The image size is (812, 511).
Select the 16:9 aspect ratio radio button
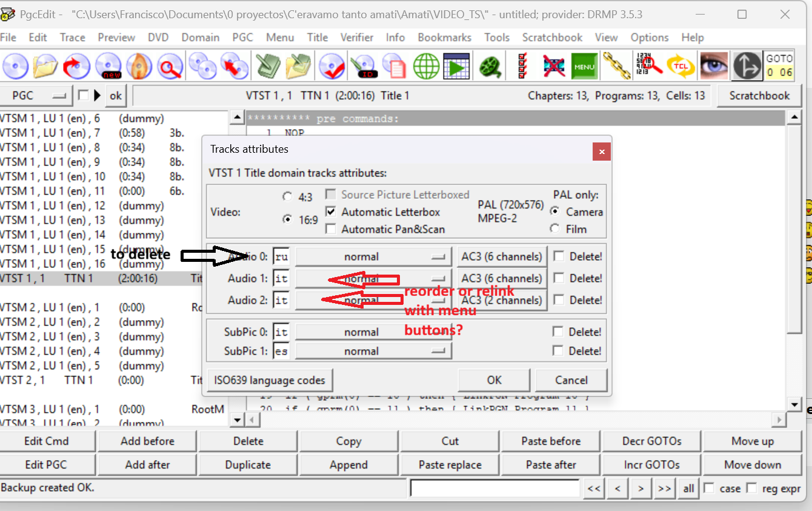(x=287, y=219)
